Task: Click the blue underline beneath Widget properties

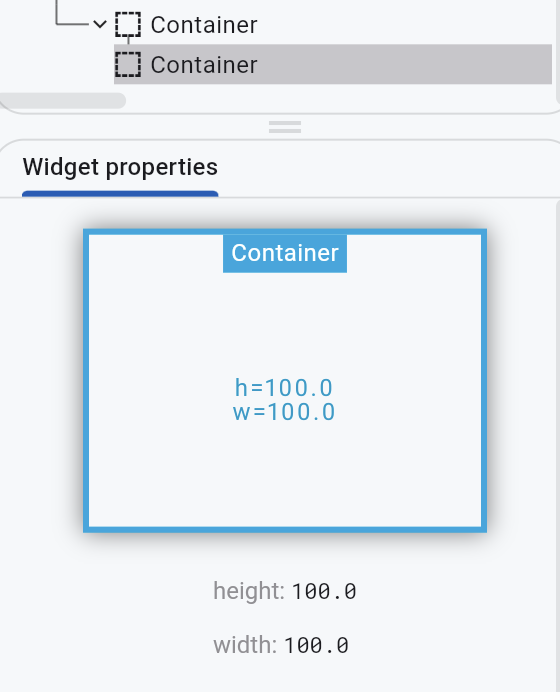Action: click(120, 194)
